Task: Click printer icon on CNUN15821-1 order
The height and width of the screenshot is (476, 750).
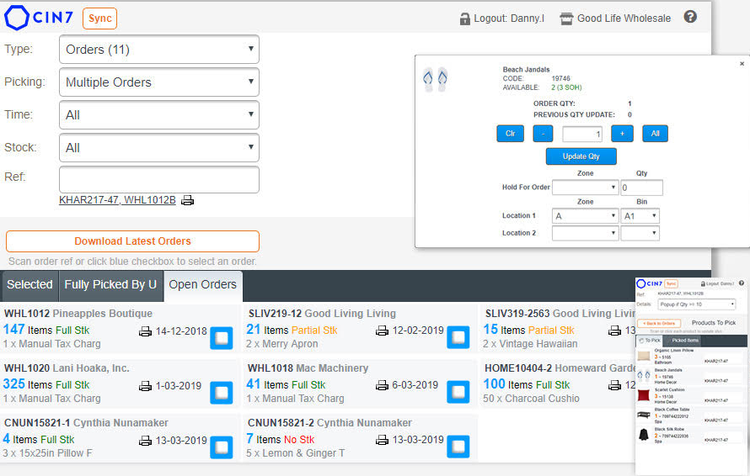Action: pos(145,439)
